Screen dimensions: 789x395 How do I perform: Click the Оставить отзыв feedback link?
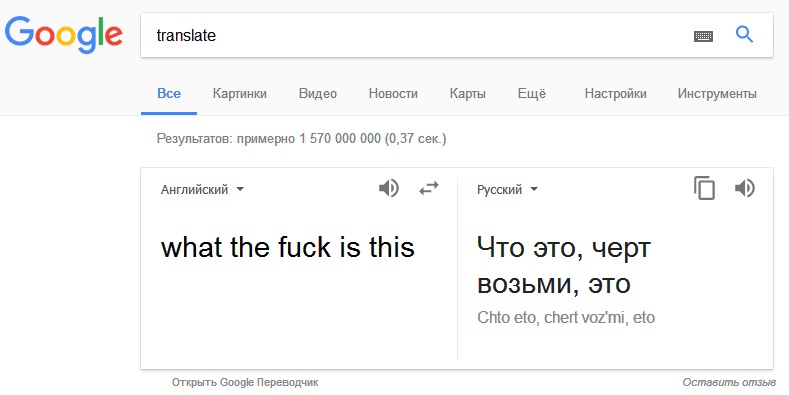(x=729, y=382)
